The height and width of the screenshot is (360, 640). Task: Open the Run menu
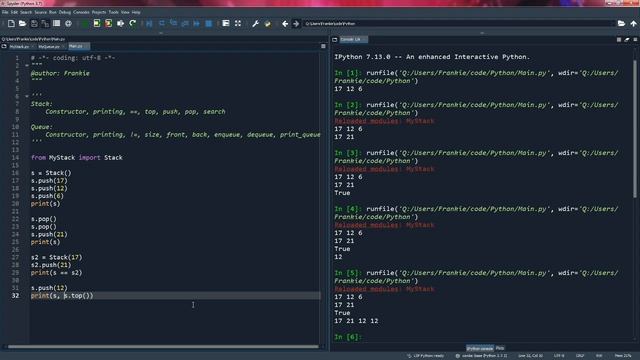coord(53,12)
